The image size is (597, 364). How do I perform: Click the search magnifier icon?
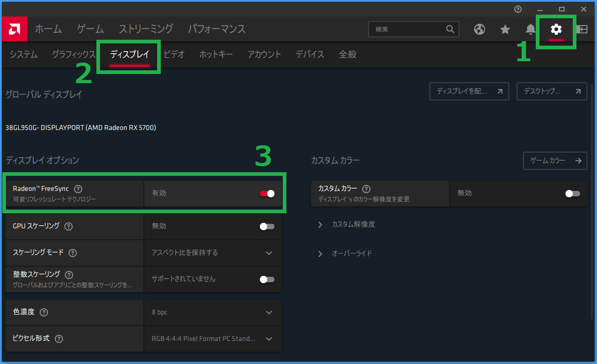tap(450, 29)
